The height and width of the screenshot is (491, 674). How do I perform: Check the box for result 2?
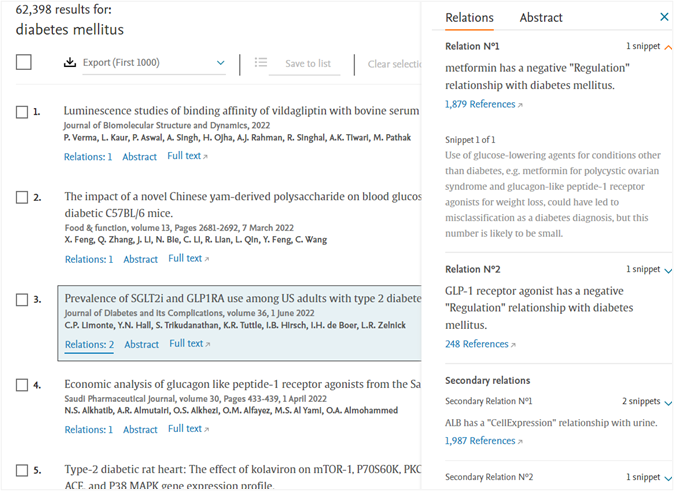[x=22, y=197]
